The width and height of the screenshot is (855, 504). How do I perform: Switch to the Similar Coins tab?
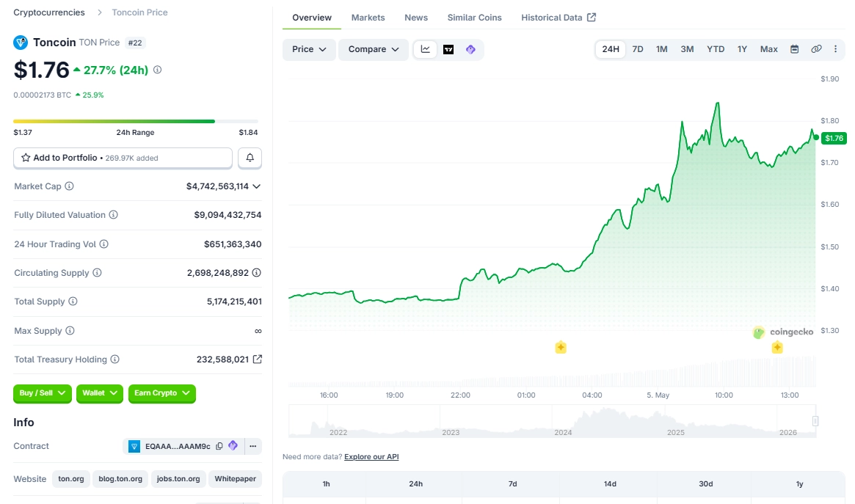click(474, 18)
